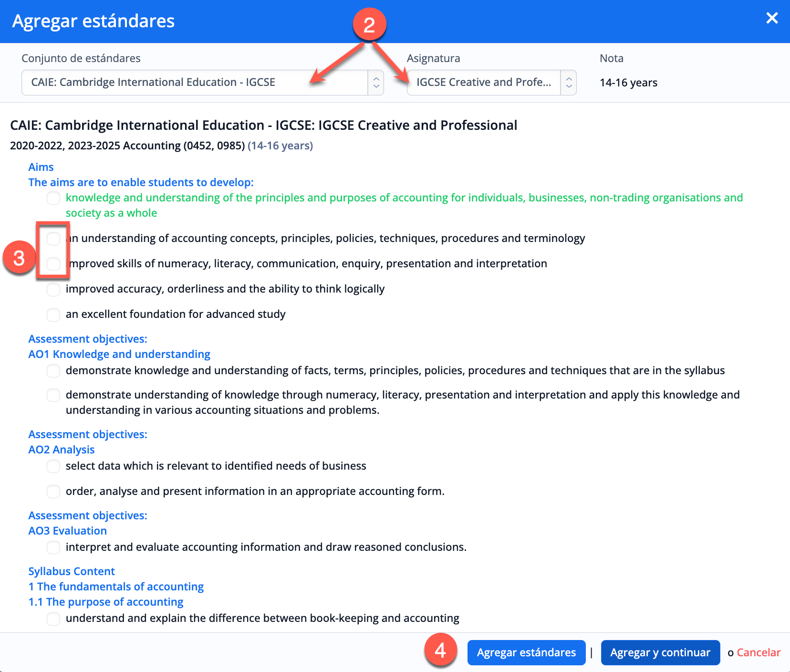This screenshot has height=672, width=790.
Task: Tick 'select data which is relevant' checkbox
Action: coord(53,466)
